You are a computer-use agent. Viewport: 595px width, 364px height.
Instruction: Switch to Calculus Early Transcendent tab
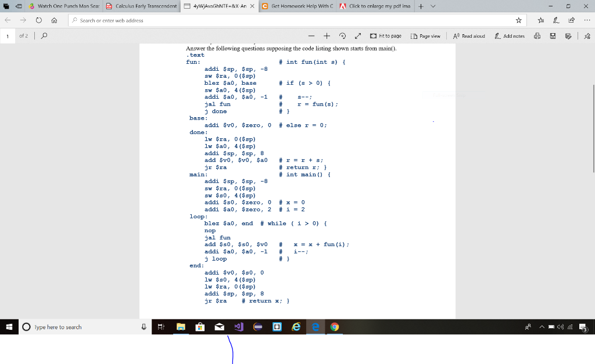click(142, 6)
